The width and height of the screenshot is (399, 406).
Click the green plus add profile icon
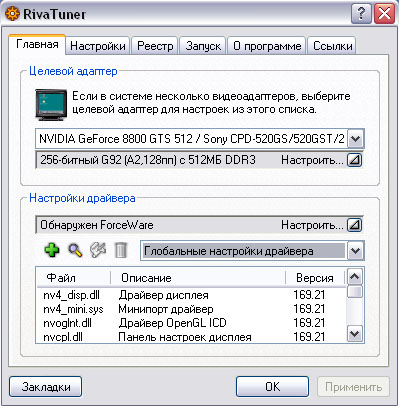pyautogui.click(x=52, y=250)
